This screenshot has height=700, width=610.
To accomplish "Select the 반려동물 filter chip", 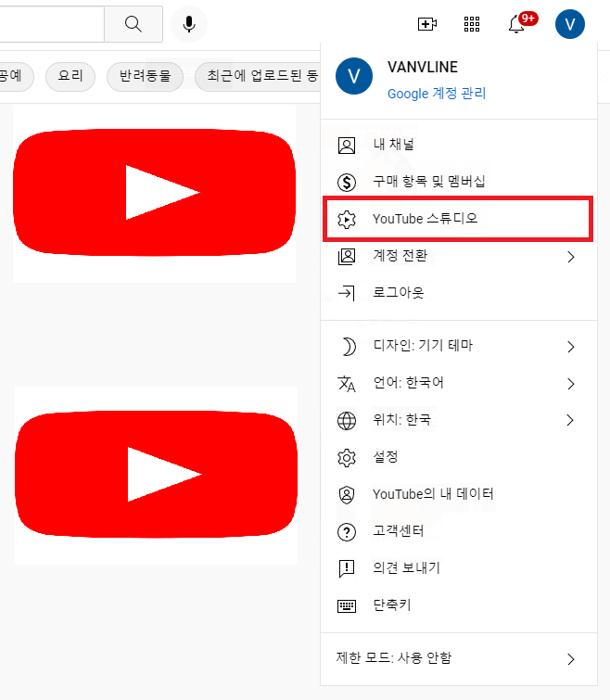I will tap(145, 76).
